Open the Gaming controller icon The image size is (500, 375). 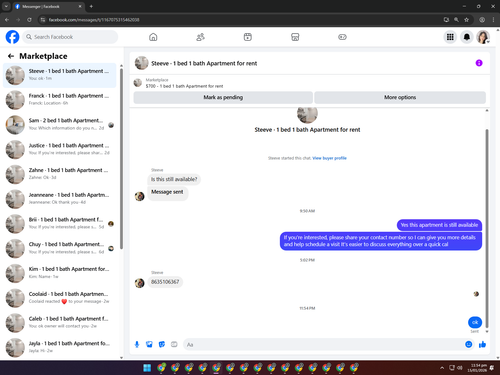tap(342, 37)
